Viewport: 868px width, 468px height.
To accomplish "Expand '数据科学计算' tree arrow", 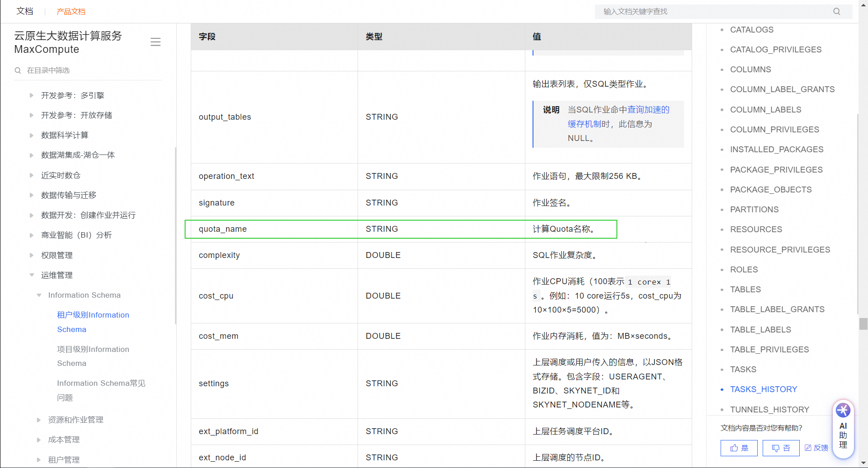I will (x=32, y=135).
